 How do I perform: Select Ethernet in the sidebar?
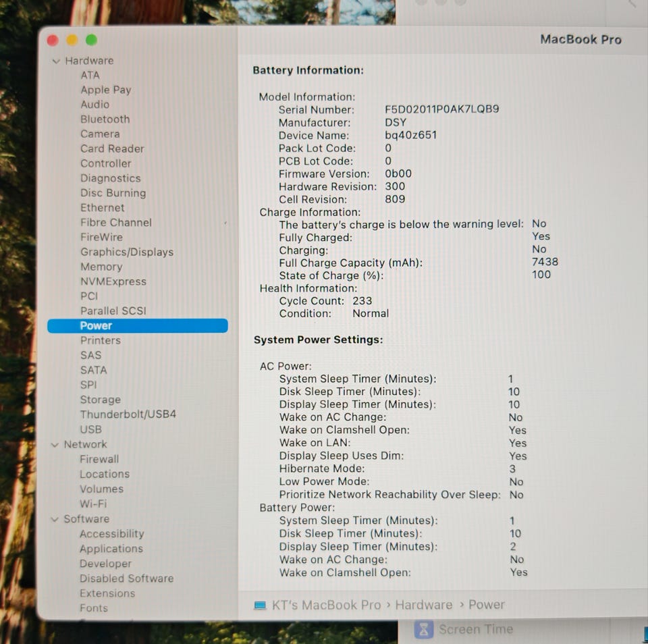[103, 208]
